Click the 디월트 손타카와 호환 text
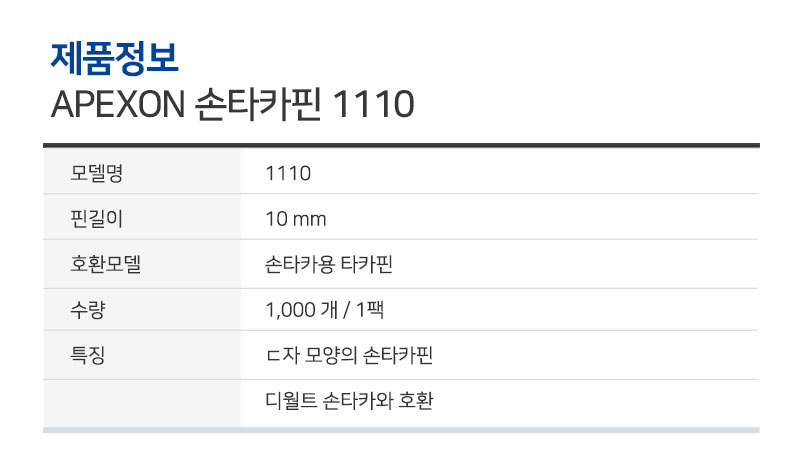This screenshot has height=475, width=800. coord(349,401)
